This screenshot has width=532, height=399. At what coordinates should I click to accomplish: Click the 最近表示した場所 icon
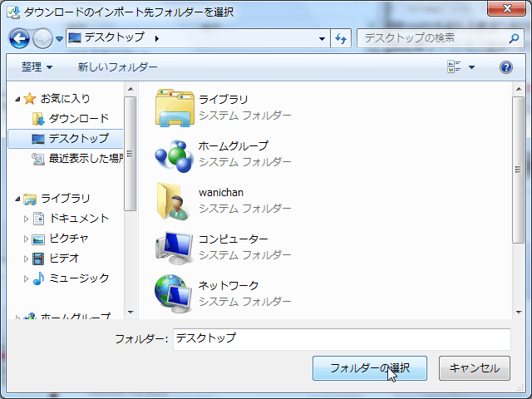coord(38,159)
